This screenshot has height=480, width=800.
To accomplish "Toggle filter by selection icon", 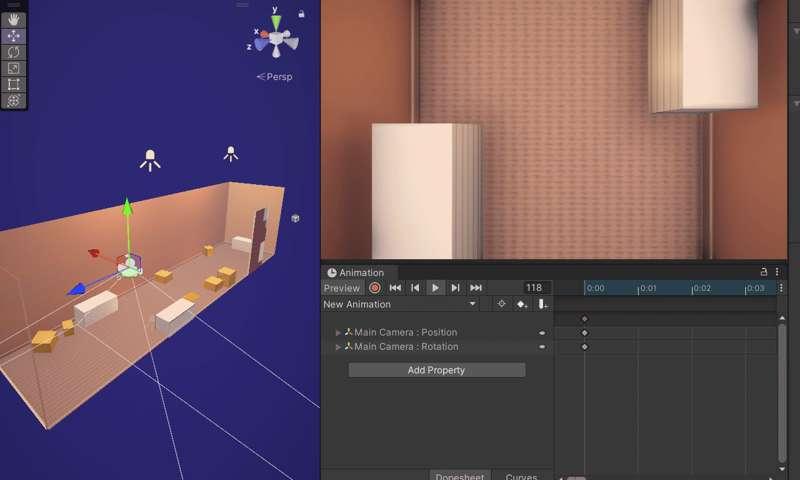I will (x=502, y=304).
